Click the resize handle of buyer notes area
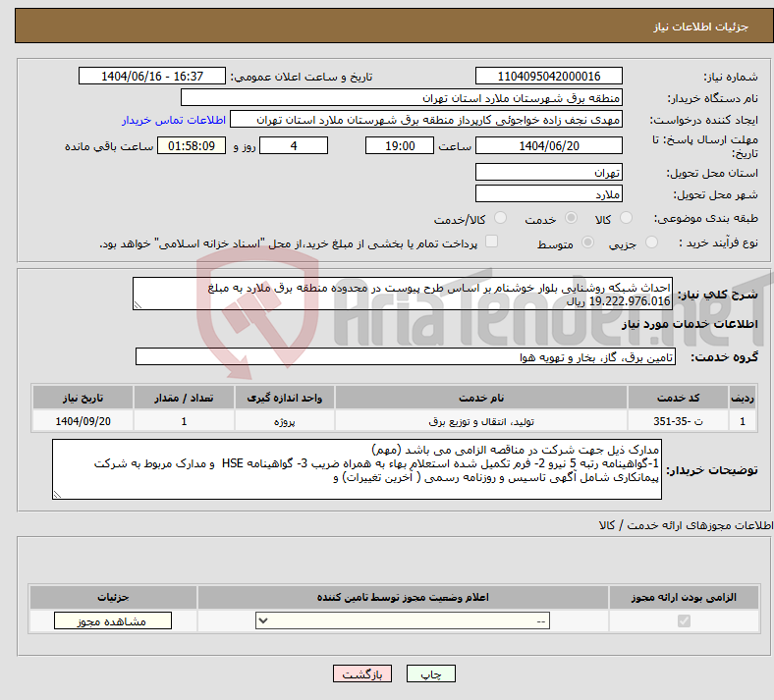 pyautogui.click(x=57, y=494)
